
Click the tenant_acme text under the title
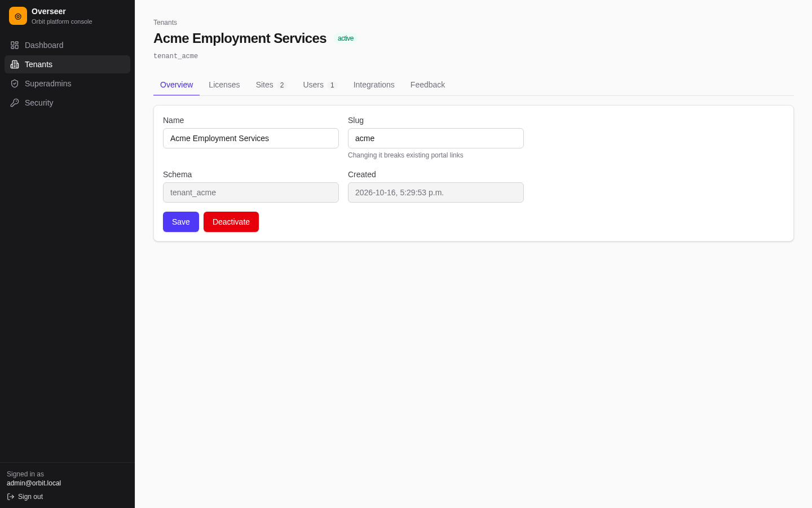pos(175,56)
